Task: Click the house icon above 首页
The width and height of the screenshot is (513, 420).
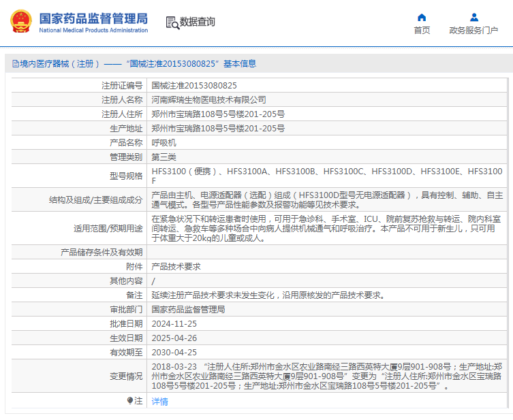Action: (x=422, y=17)
